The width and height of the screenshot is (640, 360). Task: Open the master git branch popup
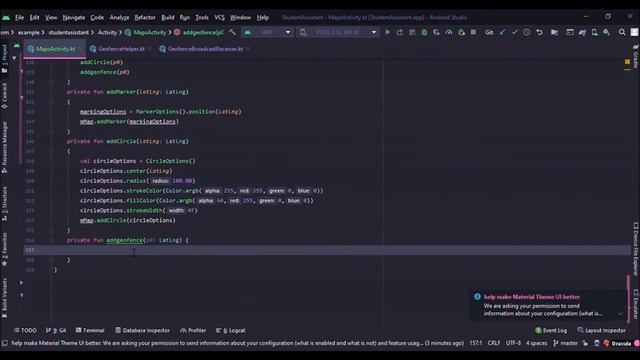(x=565, y=343)
